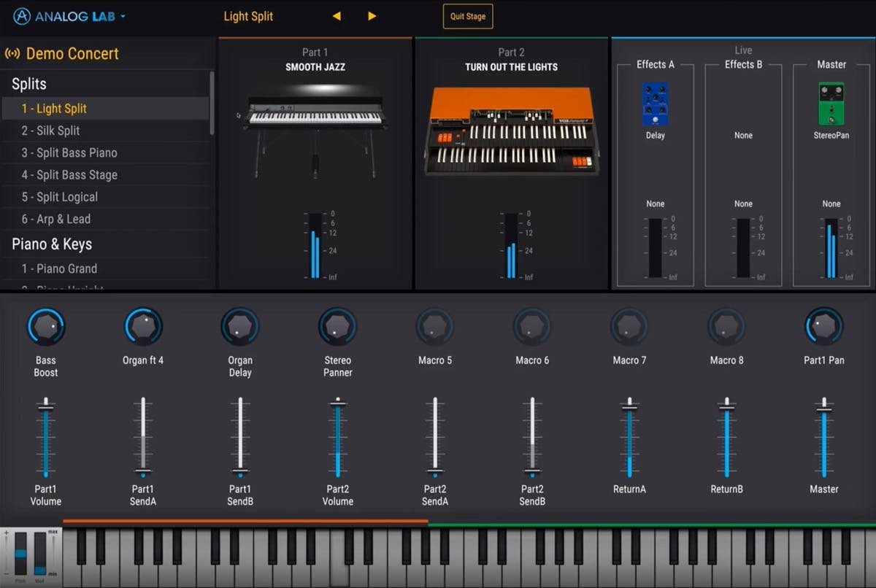Image resolution: width=876 pixels, height=588 pixels.
Task: Select the 1 - Piano Grand preset
Action: click(x=105, y=268)
